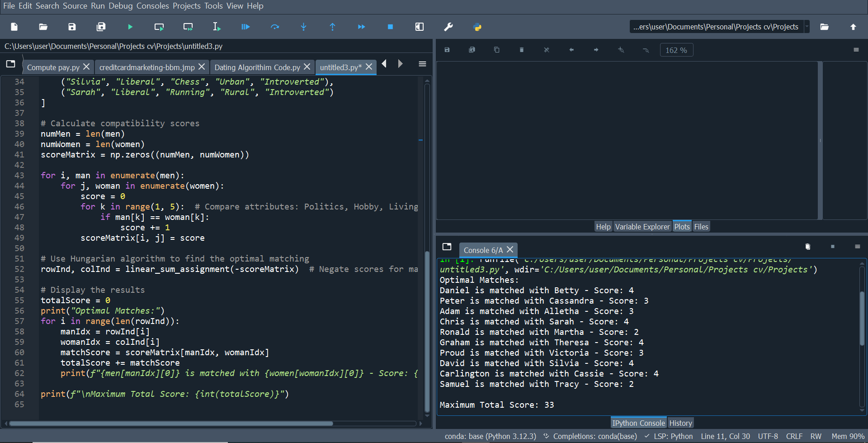Browse for a working directory folder icon
This screenshot has height=443, width=868.
click(825, 27)
